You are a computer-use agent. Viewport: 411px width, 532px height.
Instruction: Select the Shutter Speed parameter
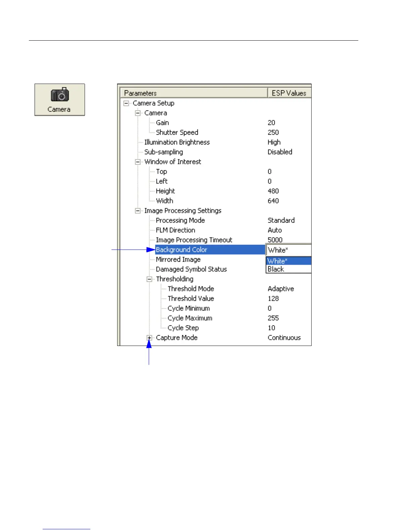point(177,133)
